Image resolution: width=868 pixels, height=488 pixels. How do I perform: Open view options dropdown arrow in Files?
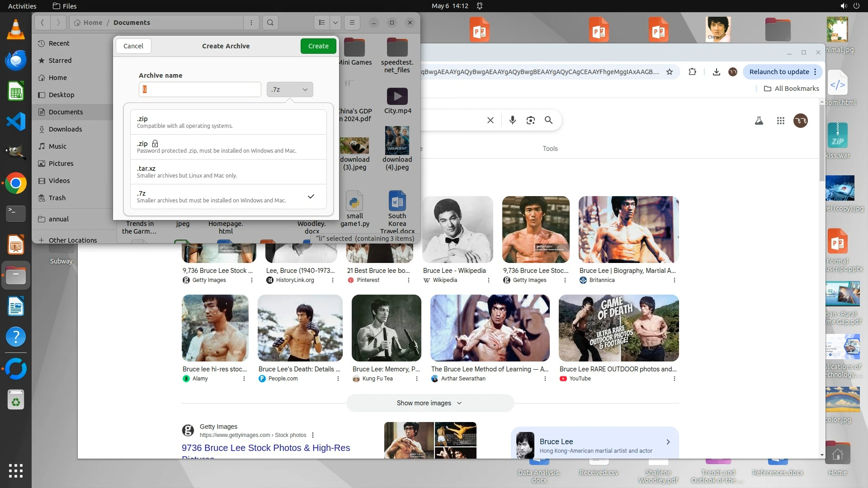pyautogui.click(x=335, y=23)
